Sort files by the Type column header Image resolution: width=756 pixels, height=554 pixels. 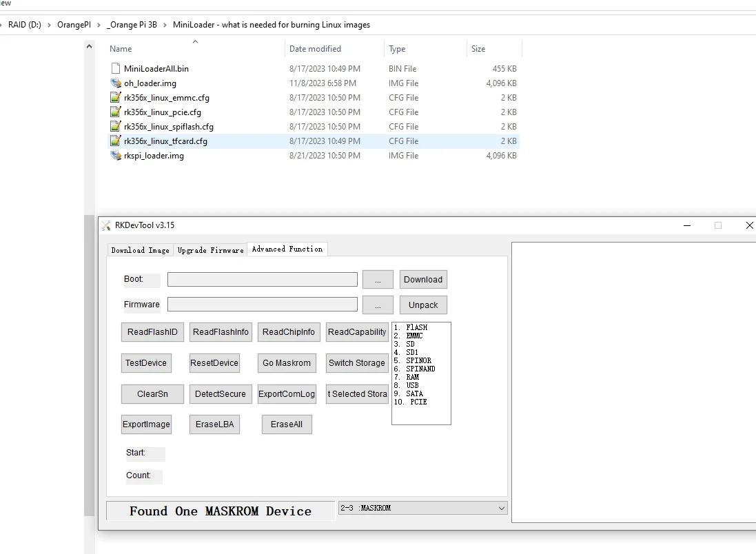[x=397, y=49]
